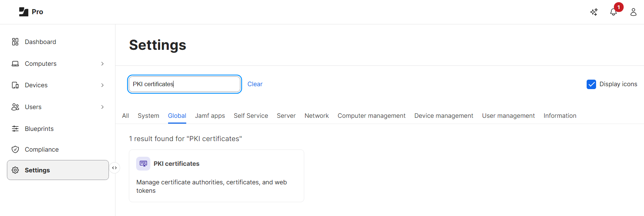Collapse the sidebar using the toggle handle
This screenshot has height=216, width=644.
114,168
